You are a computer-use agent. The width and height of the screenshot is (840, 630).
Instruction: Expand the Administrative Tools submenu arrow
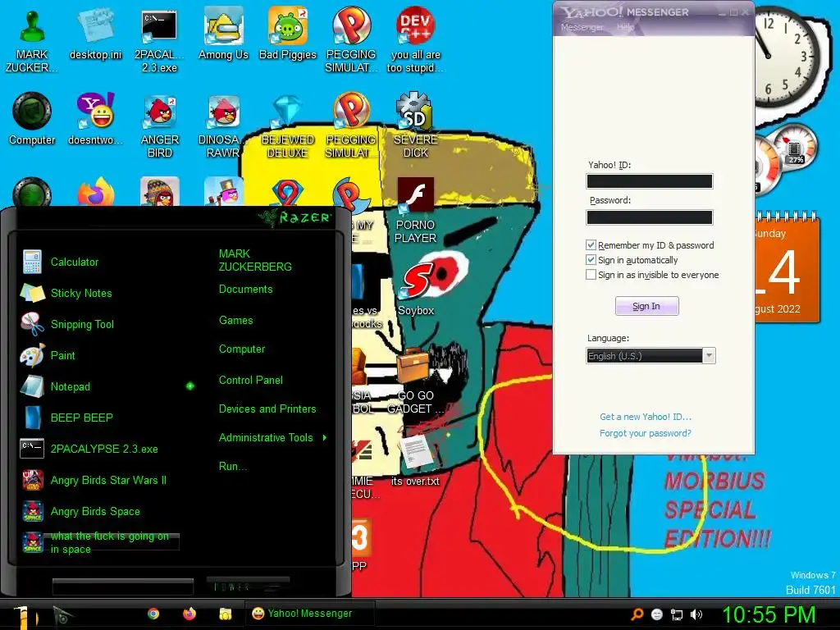tap(325, 438)
